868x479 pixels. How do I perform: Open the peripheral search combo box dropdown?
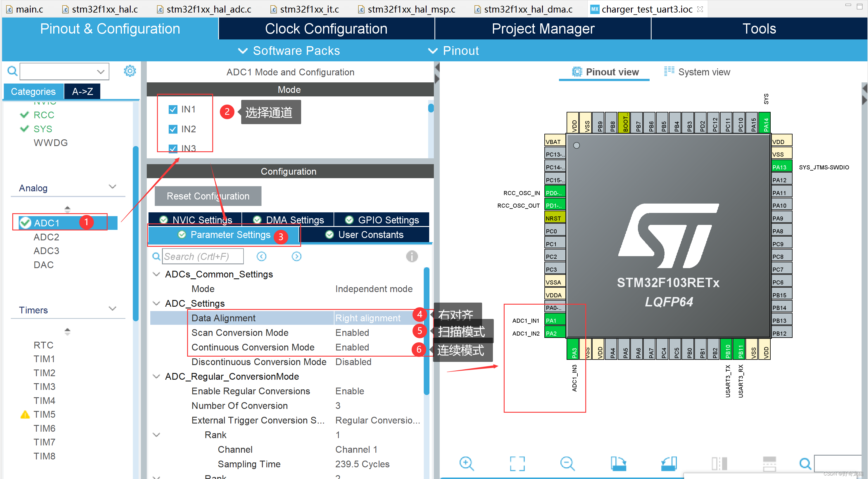click(x=100, y=71)
